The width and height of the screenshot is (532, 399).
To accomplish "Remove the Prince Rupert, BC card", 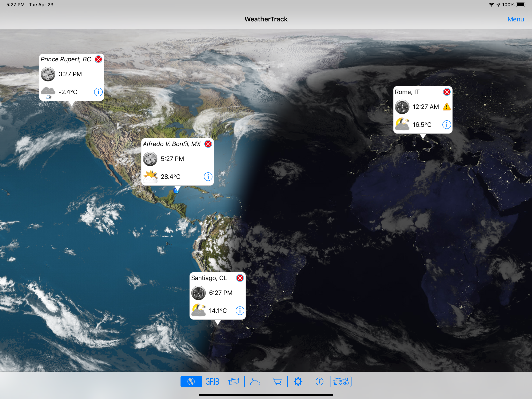I will pos(98,59).
